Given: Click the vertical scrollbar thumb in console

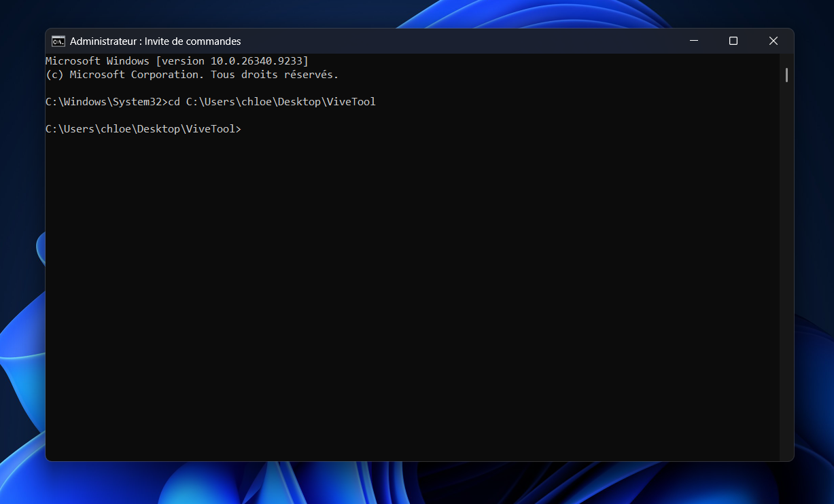Looking at the screenshot, I should click(786, 75).
